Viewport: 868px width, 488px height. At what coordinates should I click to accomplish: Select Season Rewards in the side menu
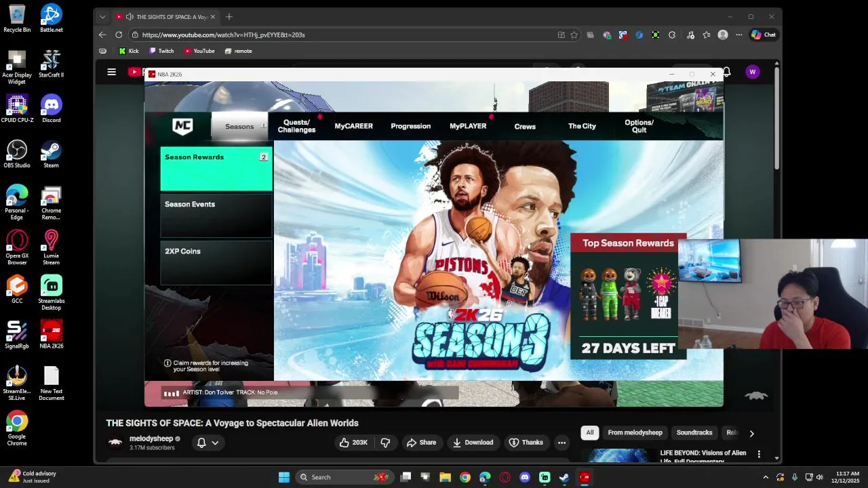(216, 169)
